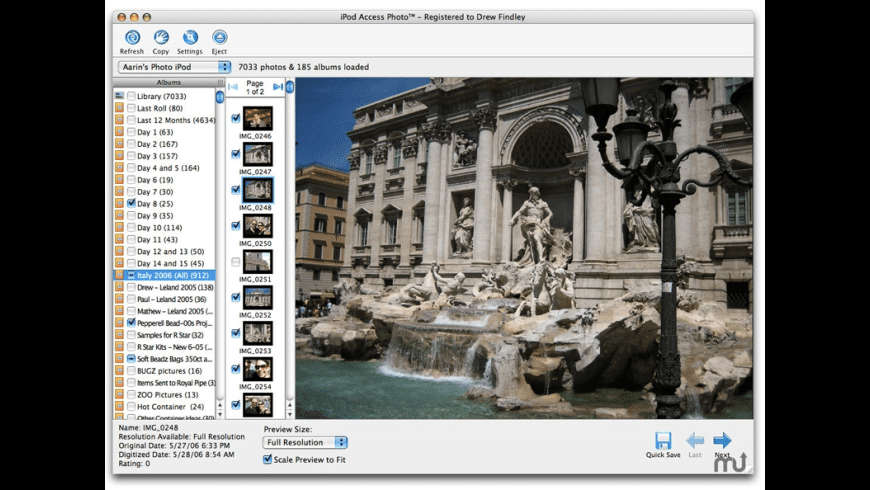Click album icon beside Samples for R Star

tap(119, 335)
